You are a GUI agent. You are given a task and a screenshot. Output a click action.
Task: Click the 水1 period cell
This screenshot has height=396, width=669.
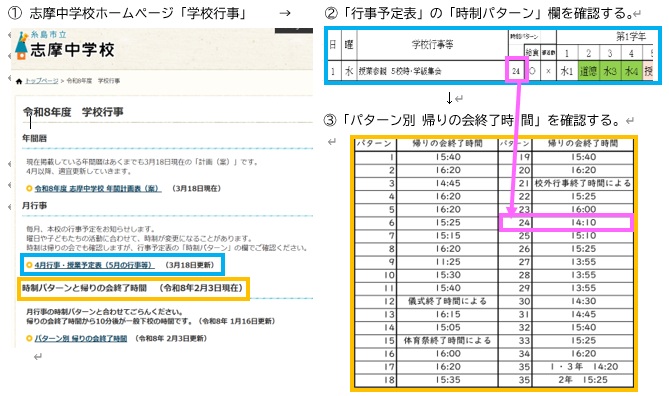[x=567, y=71]
